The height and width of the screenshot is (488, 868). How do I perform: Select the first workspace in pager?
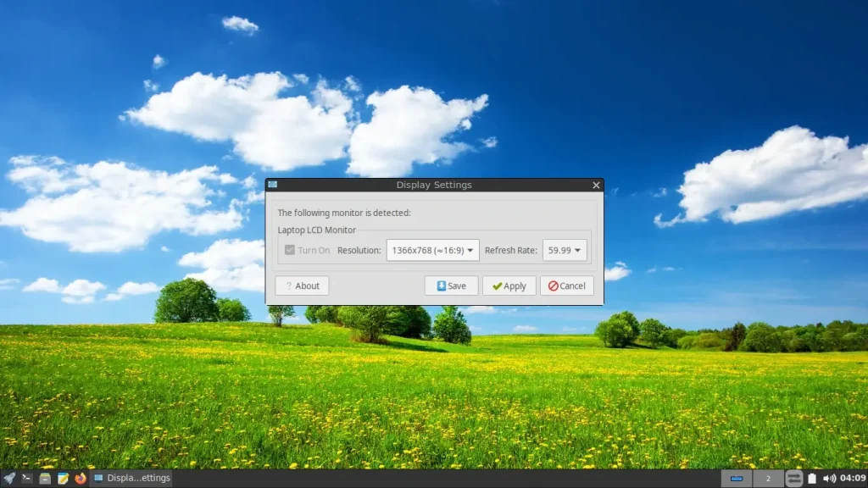(x=737, y=478)
